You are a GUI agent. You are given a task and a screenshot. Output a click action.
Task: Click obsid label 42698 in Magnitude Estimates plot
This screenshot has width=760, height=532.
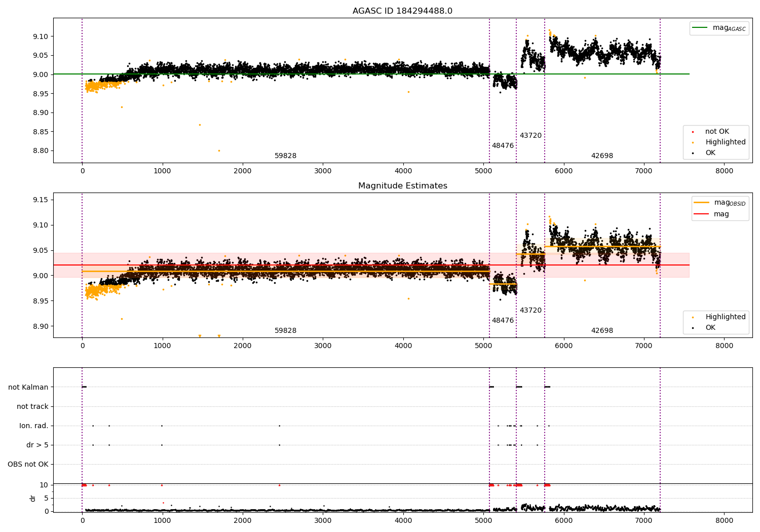coord(602,331)
